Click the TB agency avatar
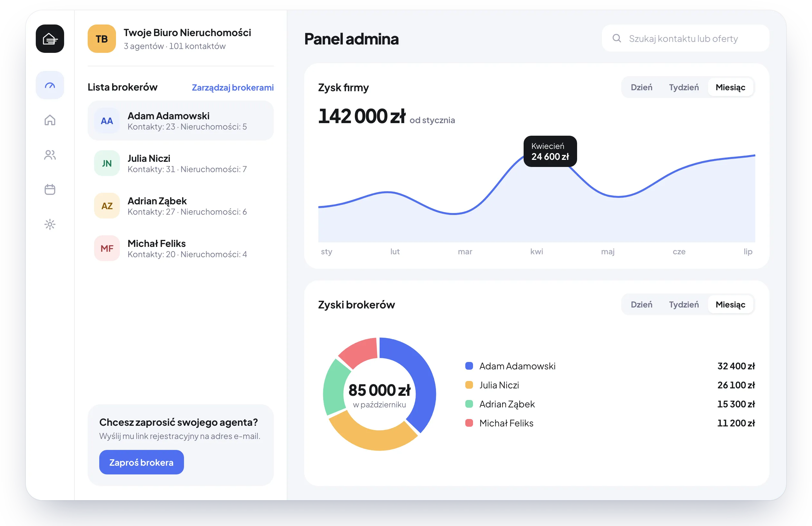Image resolution: width=812 pixels, height=526 pixels. (x=102, y=39)
